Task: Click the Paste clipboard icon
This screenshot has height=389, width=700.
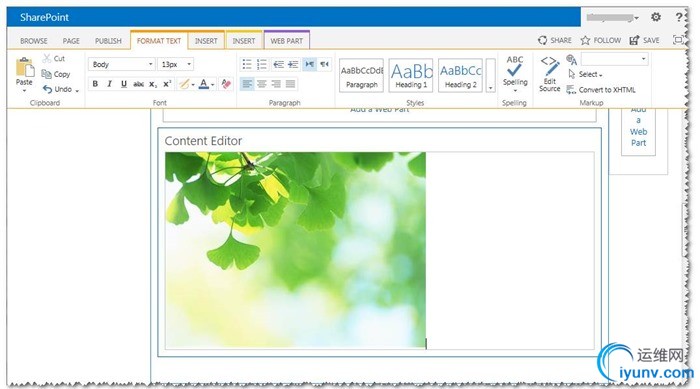Action: point(25,68)
